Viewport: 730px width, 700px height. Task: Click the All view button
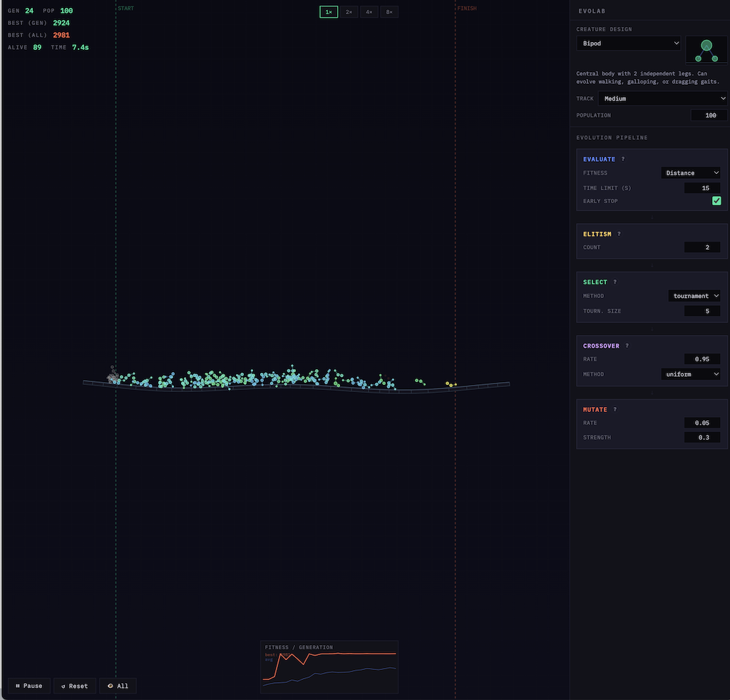pyautogui.click(x=118, y=686)
